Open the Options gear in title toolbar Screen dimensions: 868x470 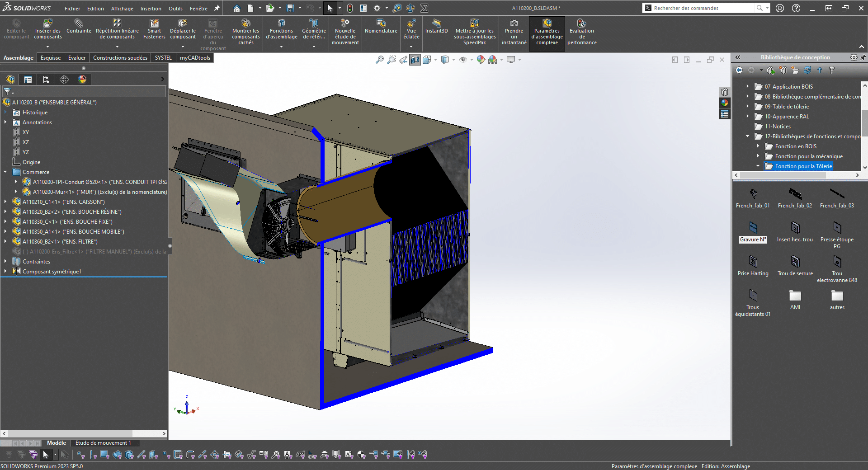click(x=377, y=8)
